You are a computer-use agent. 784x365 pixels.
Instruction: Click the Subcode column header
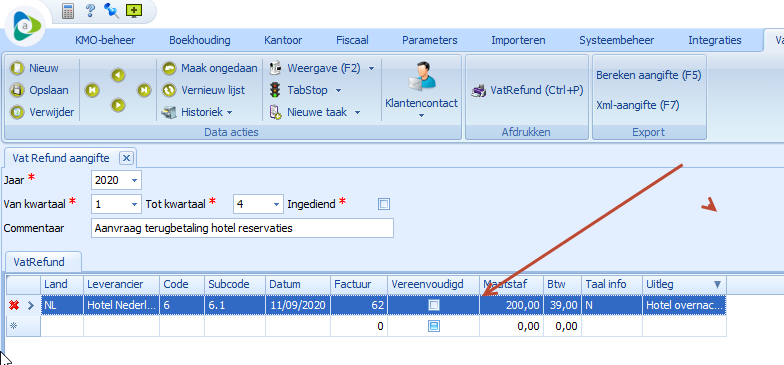pos(235,284)
